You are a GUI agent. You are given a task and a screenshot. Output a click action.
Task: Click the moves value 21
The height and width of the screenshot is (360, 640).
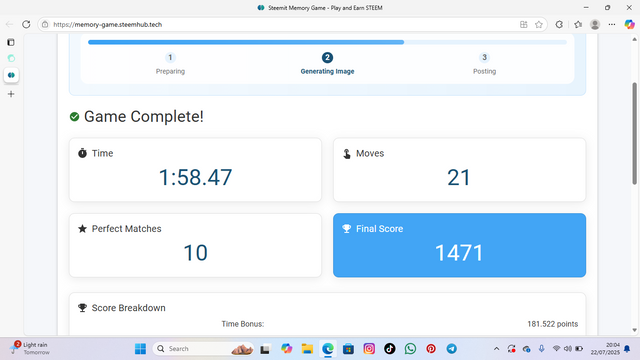tap(459, 177)
